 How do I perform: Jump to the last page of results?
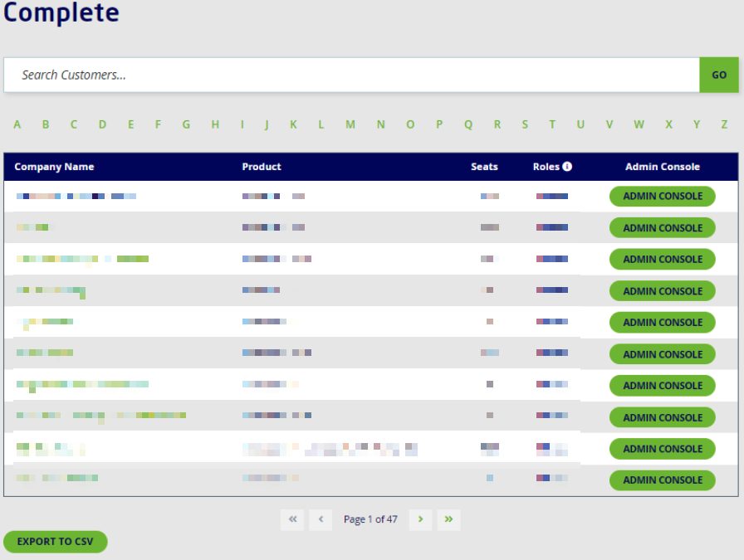point(448,519)
